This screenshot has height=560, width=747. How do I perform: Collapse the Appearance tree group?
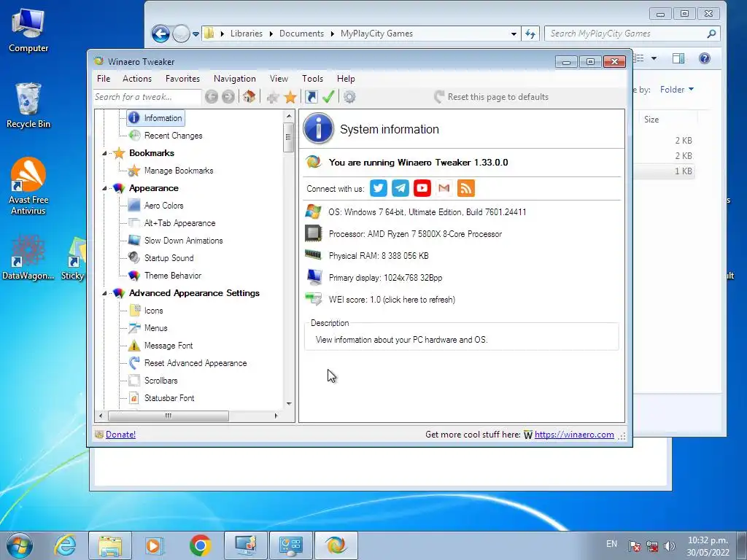[104, 189]
